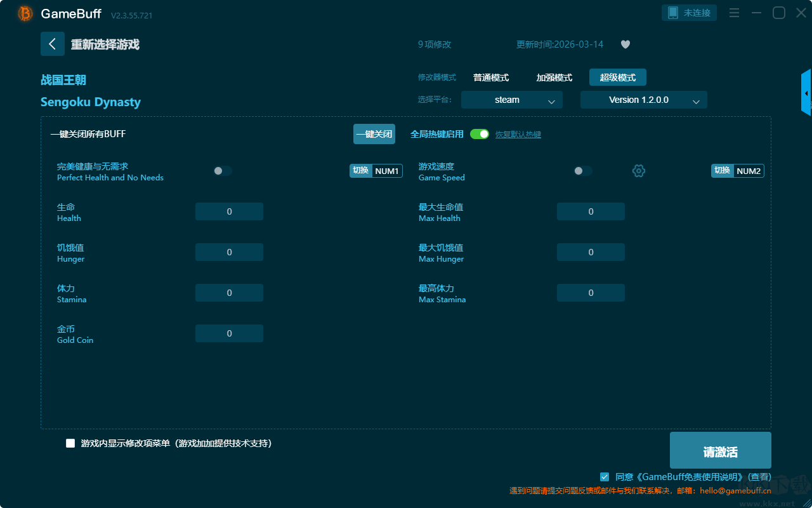Click the Max Health value field

click(591, 211)
